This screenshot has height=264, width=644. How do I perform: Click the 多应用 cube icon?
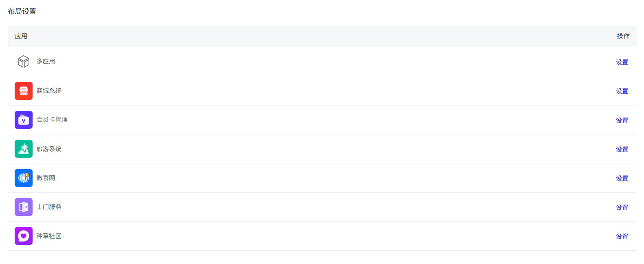[24, 62]
